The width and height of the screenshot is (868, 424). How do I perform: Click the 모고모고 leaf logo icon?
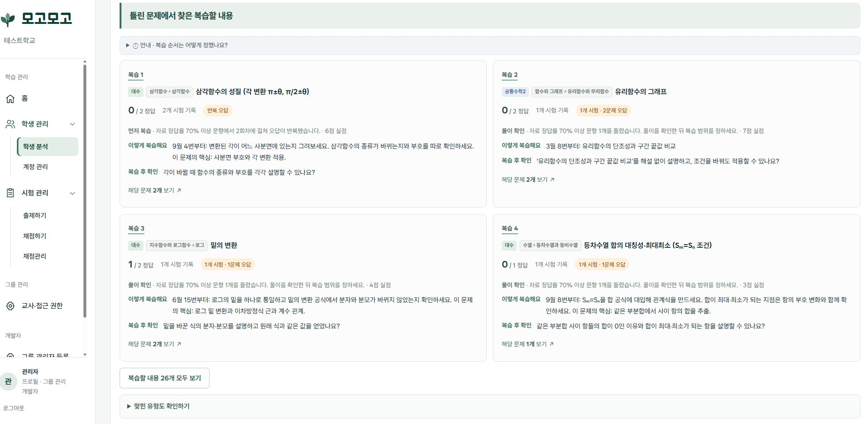tap(8, 19)
